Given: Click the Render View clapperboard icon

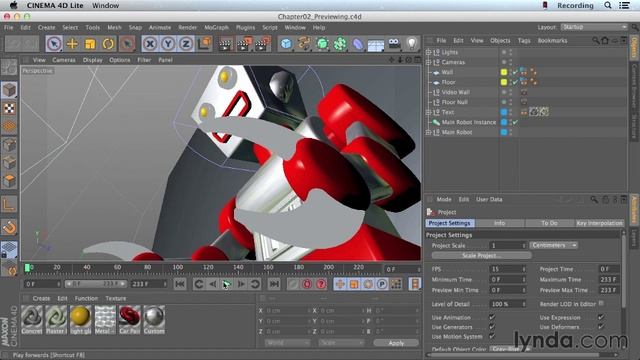Looking at the screenshot, I should (x=225, y=44).
